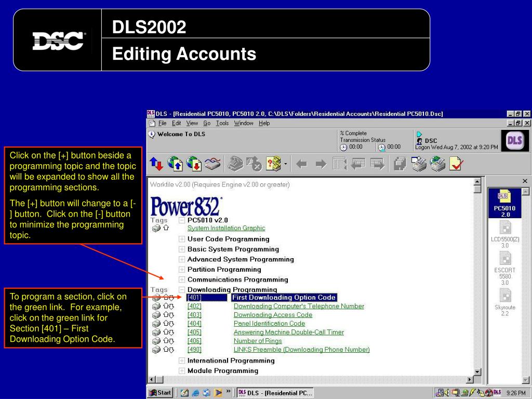
Task: Open the Number of Rings link
Action: pyautogui.click(x=258, y=341)
